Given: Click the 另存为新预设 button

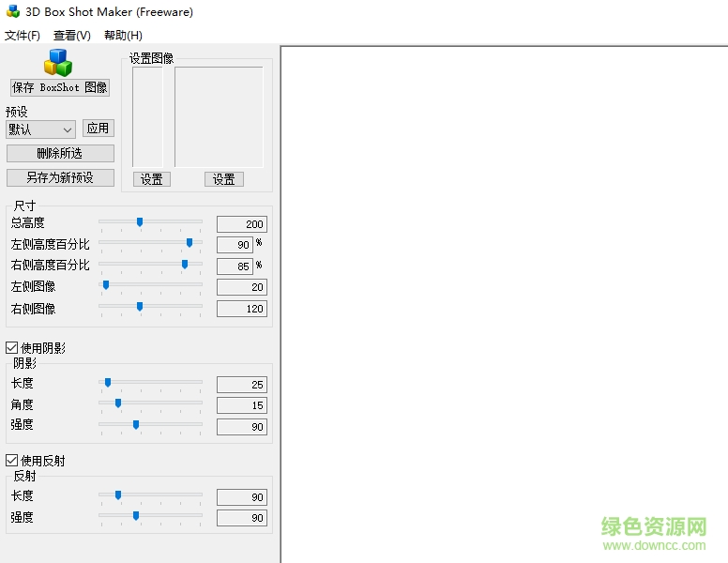Looking at the screenshot, I should (60, 177).
